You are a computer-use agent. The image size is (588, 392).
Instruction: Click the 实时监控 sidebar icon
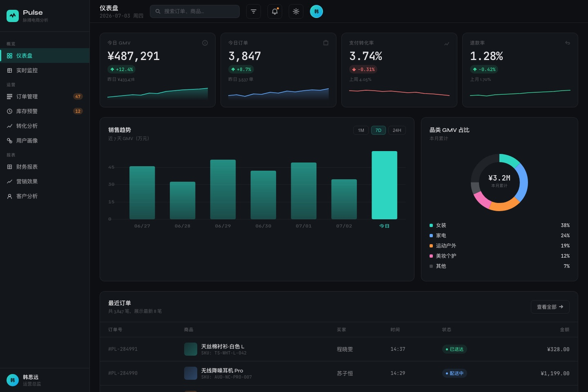pyautogui.click(x=10, y=70)
